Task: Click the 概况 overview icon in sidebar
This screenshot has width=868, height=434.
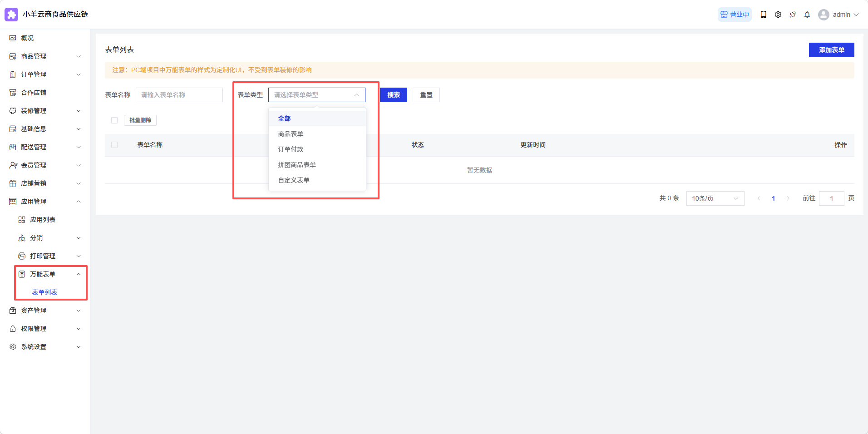Action: [x=13, y=38]
